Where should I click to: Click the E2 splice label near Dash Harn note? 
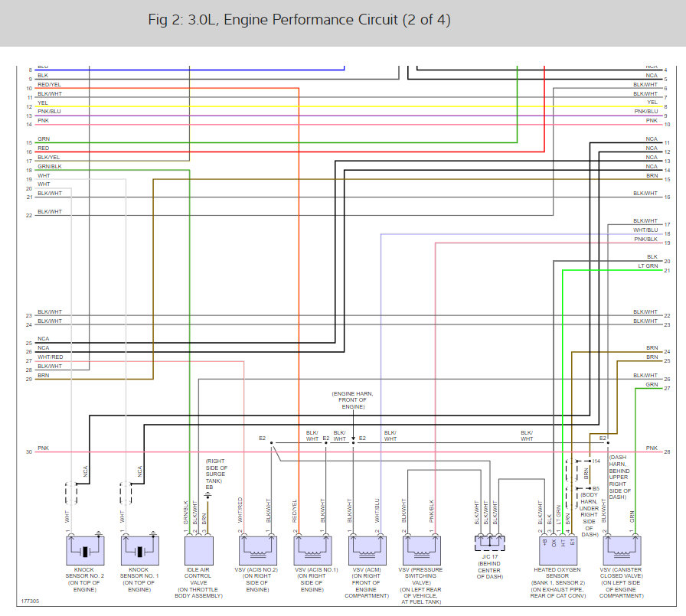(603, 438)
